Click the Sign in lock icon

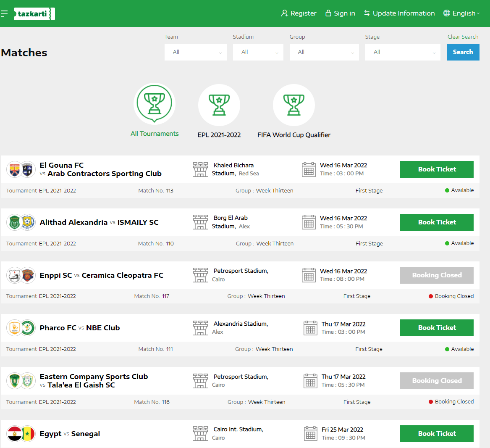click(328, 13)
